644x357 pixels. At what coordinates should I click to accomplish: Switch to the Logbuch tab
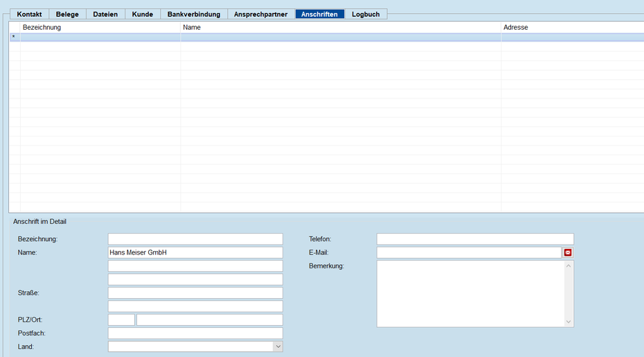click(366, 14)
